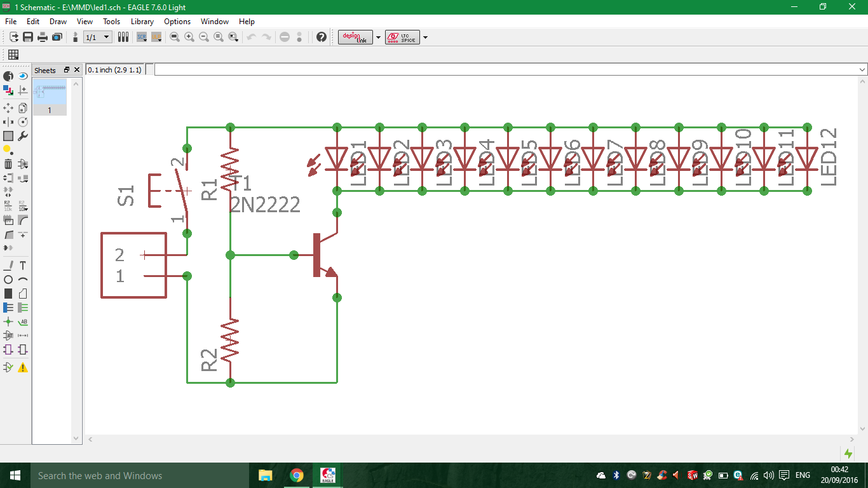
Task: Select the Change (wrench) tool
Action: coord(23,136)
